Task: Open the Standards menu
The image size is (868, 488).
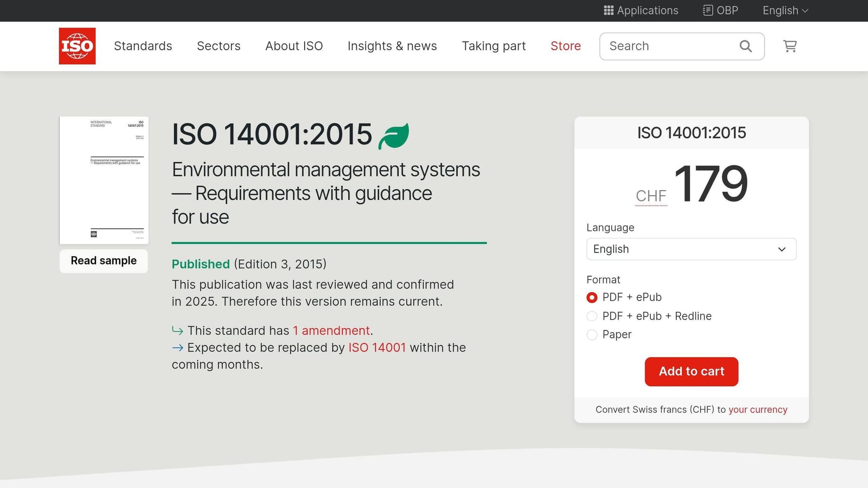Action: pyautogui.click(x=143, y=46)
